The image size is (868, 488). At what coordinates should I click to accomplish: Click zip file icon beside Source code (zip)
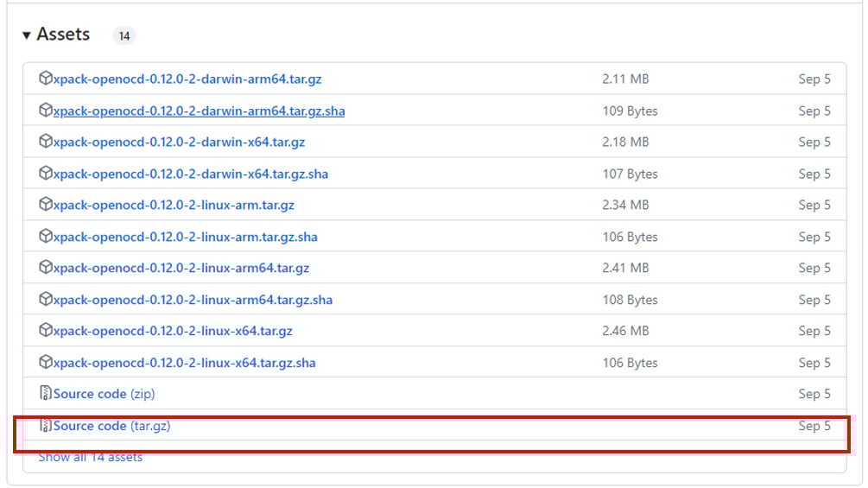tap(46, 393)
